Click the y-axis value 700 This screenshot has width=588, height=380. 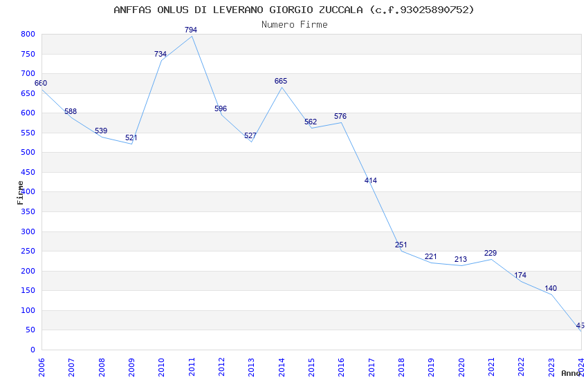pyautogui.click(x=28, y=73)
